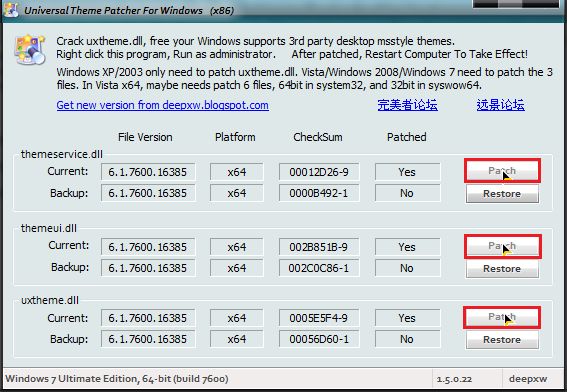Viewport: 567px width, 392px height.
Task: Click themeui.dll current platform x64 field
Action: coord(236,247)
